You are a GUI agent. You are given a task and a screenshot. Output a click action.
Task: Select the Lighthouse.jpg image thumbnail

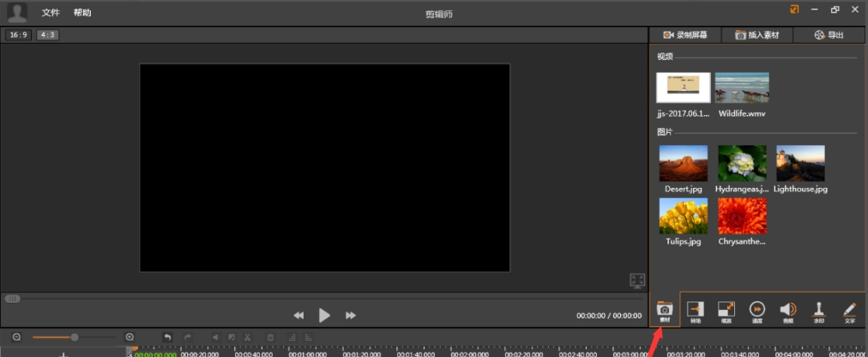pyautogui.click(x=800, y=163)
